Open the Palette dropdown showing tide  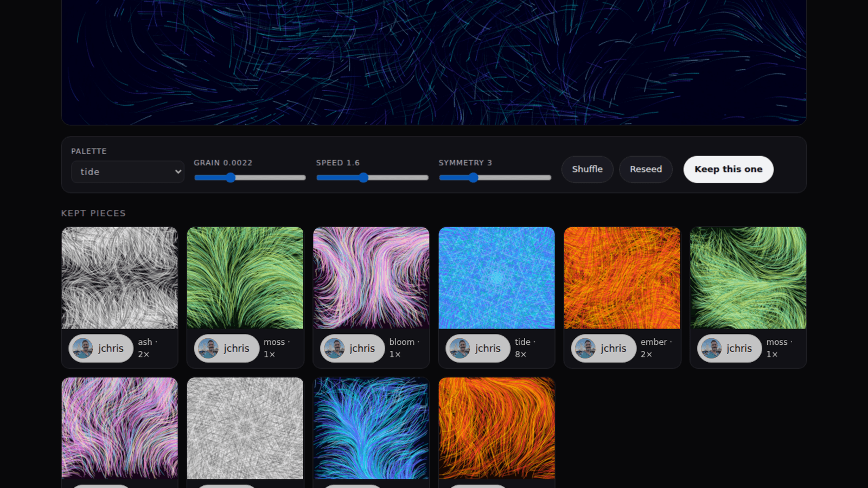pyautogui.click(x=127, y=172)
